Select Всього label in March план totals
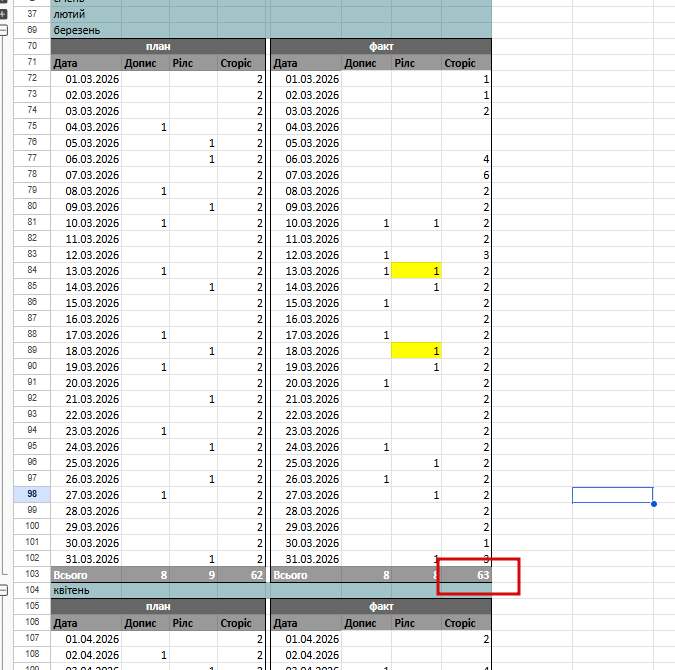Screen dimensions: 675x670 [x=86, y=575]
